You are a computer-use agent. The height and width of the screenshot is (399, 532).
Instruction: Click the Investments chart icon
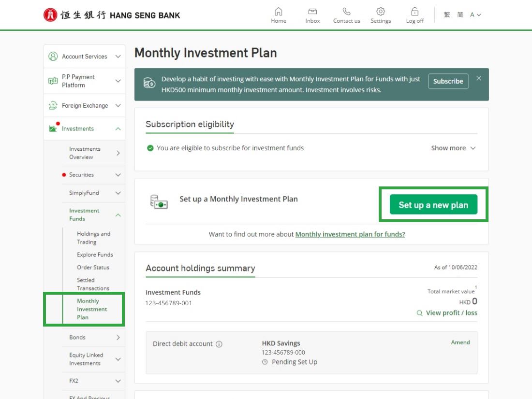click(53, 128)
